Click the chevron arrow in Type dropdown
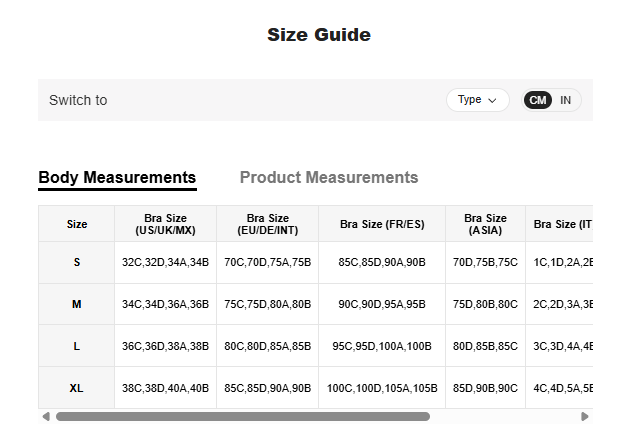The image size is (621, 433). (x=492, y=100)
